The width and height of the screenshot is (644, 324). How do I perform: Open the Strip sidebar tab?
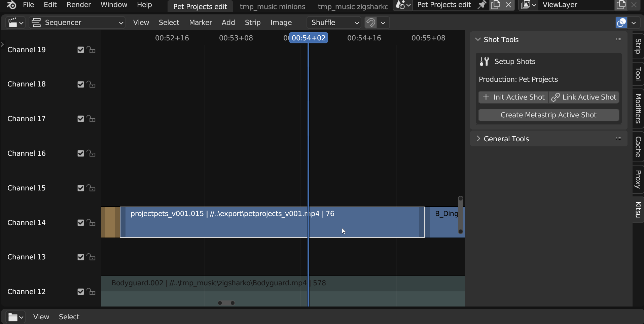pyautogui.click(x=638, y=46)
